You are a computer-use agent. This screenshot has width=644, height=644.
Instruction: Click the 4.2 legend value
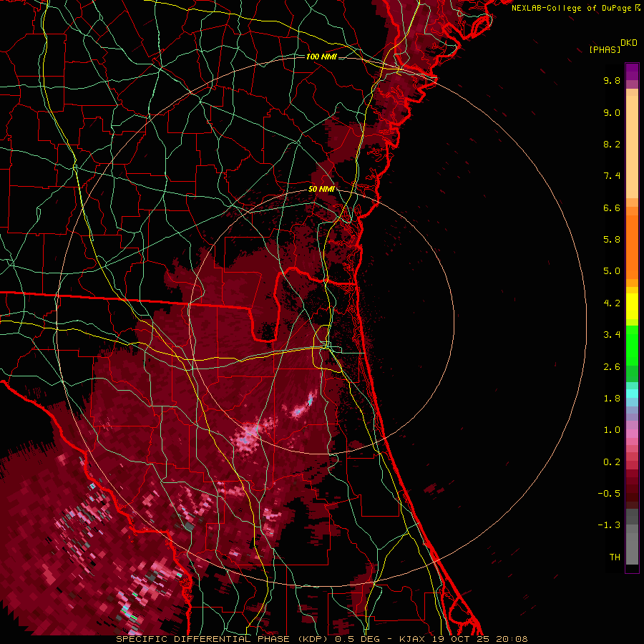[x=612, y=303]
